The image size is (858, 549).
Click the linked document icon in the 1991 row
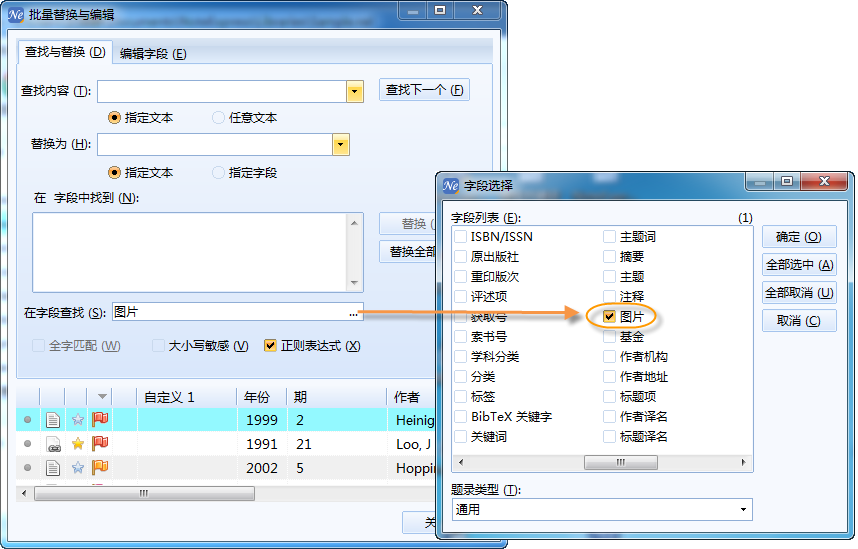click(53, 444)
